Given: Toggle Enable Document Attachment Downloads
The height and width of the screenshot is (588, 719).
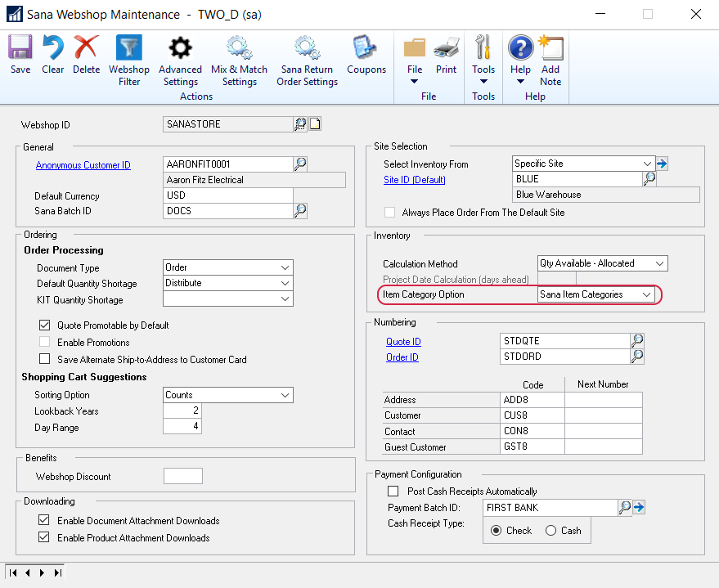Looking at the screenshot, I should (x=44, y=520).
